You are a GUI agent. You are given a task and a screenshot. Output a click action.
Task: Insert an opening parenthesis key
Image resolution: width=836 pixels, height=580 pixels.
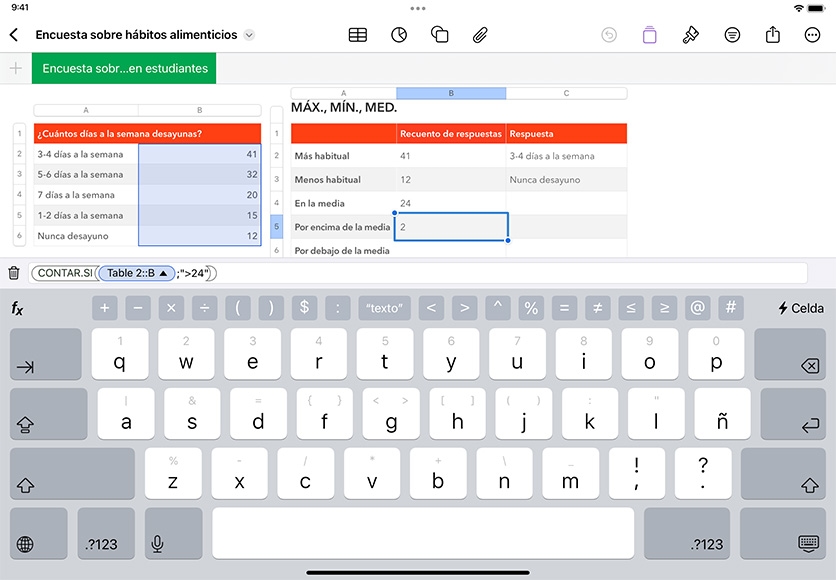(238, 308)
